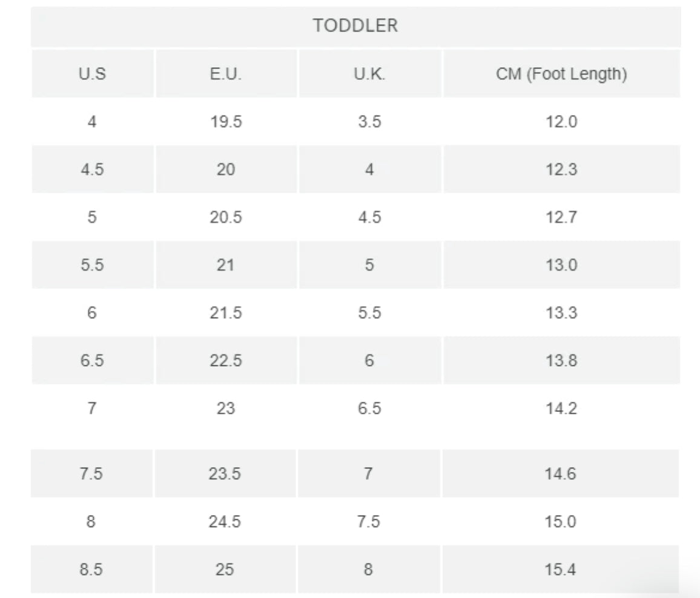The width and height of the screenshot is (700, 598).
Task: Click the E.U. size 23.5 cell
Action: pos(225,474)
